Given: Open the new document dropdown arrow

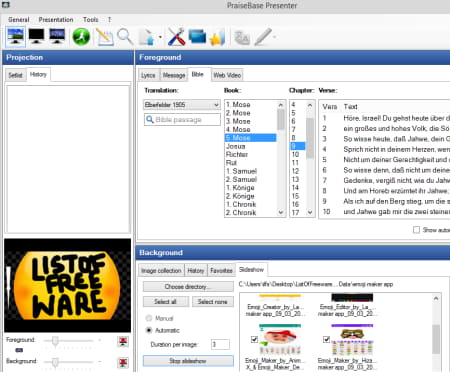Looking at the screenshot, I should 160,37.
